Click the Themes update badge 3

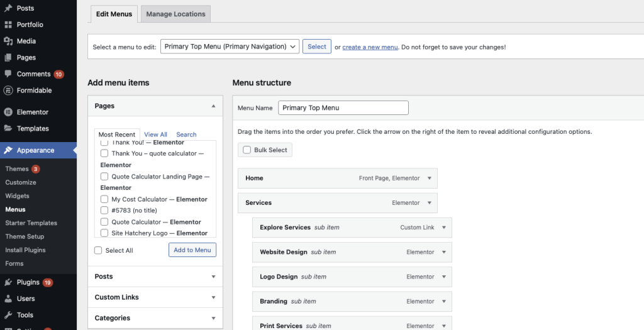pyautogui.click(x=36, y=169)
